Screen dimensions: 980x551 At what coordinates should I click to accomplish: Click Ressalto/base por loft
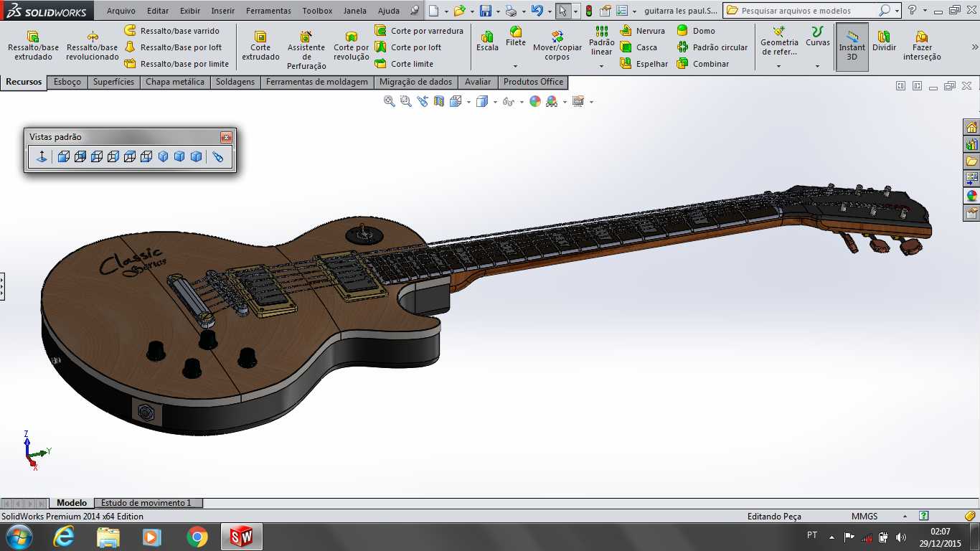pyautogui.click(x=174, y=47)
